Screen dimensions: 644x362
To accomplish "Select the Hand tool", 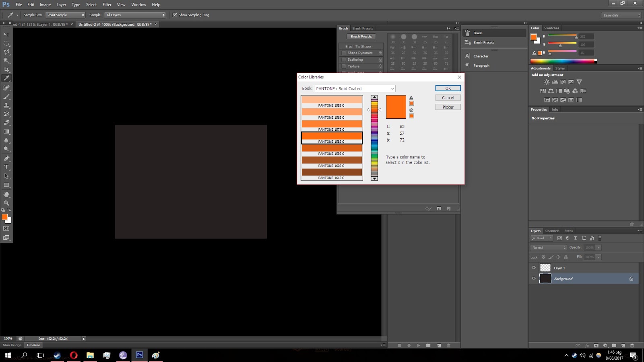I will click(6, 194).
